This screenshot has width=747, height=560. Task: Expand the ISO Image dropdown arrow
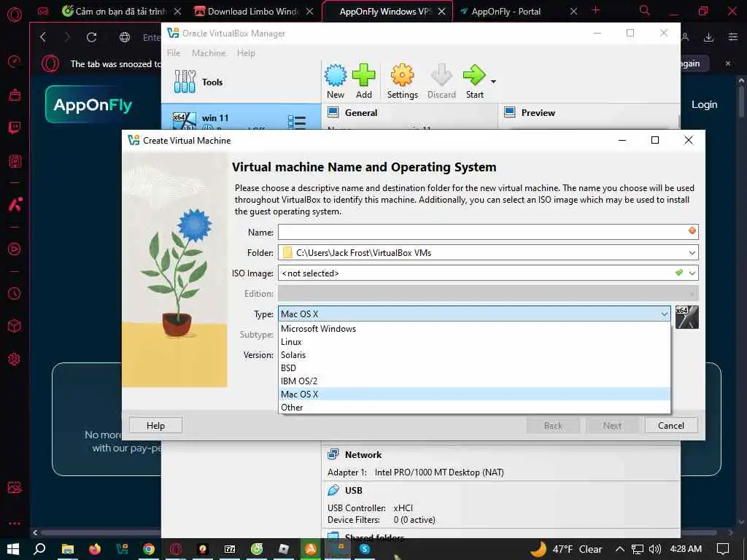tap(692, 273)
